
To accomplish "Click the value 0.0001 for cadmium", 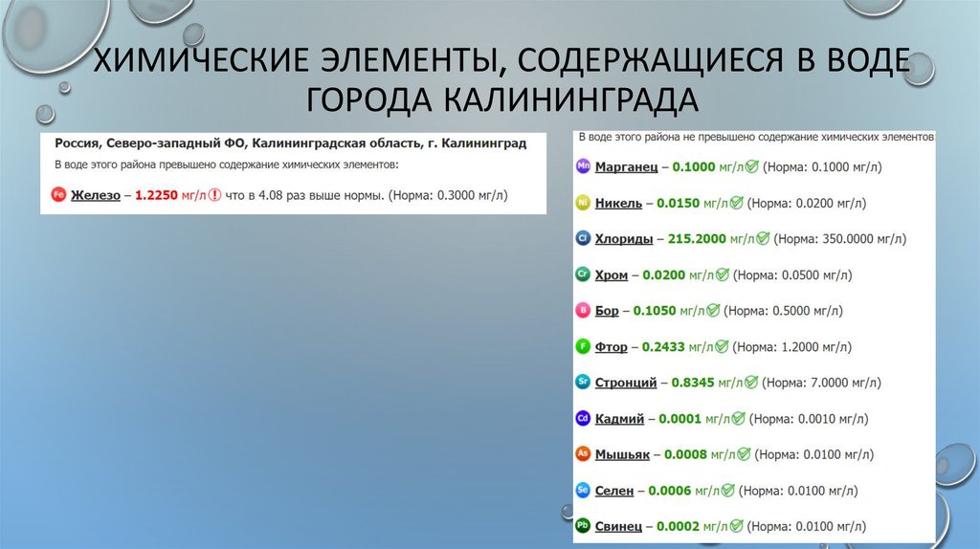I will pyautogui.click(x=680, y=419).
